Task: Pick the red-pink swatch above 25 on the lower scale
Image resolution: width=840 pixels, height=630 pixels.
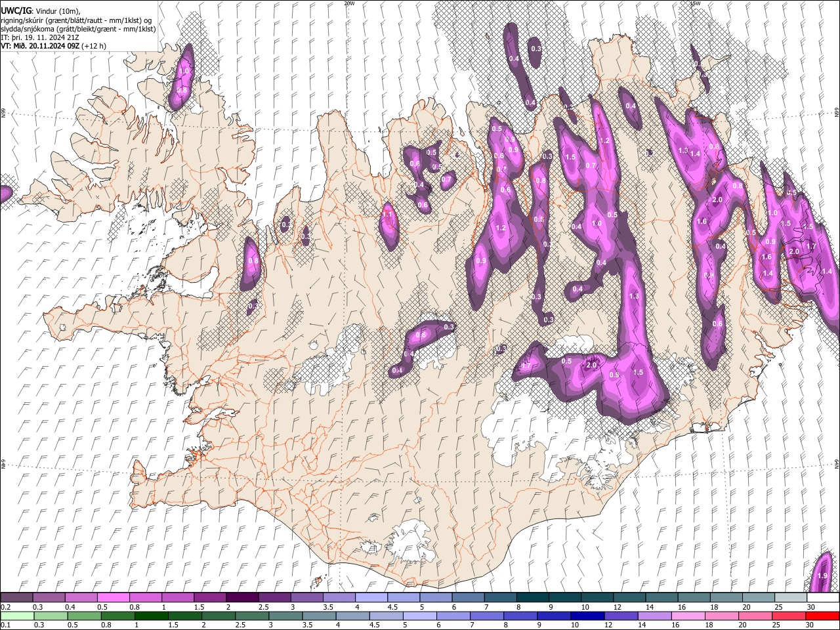Action: pyautogui.click(x=789, y=616)
